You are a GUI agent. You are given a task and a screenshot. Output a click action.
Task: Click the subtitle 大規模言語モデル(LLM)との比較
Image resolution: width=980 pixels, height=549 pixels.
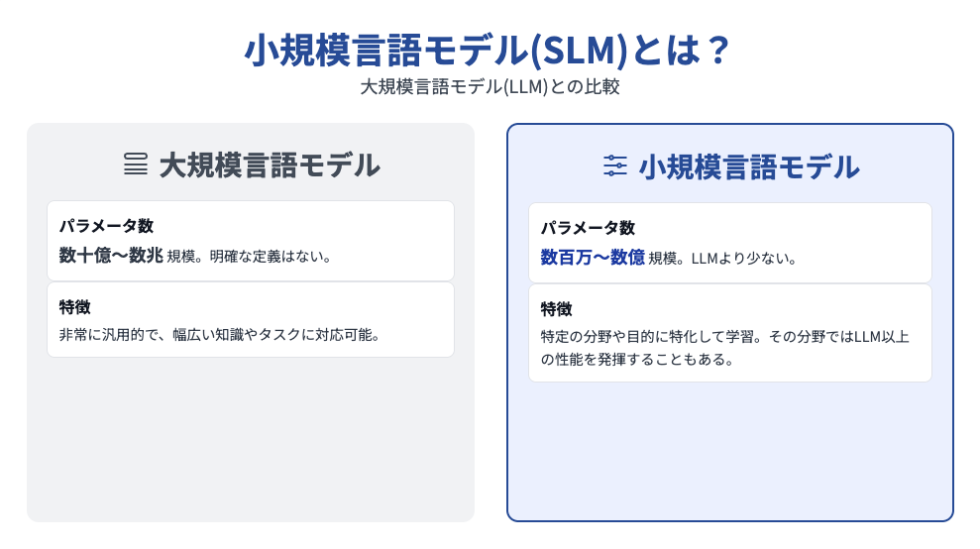pyautogui.click(x=490, y=86)
